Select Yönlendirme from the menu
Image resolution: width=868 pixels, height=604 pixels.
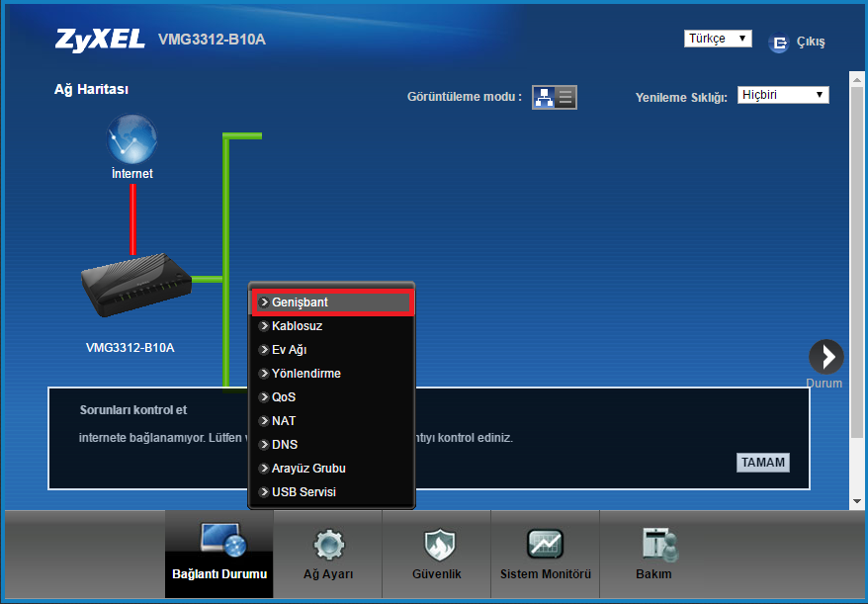tap(332, 374)
